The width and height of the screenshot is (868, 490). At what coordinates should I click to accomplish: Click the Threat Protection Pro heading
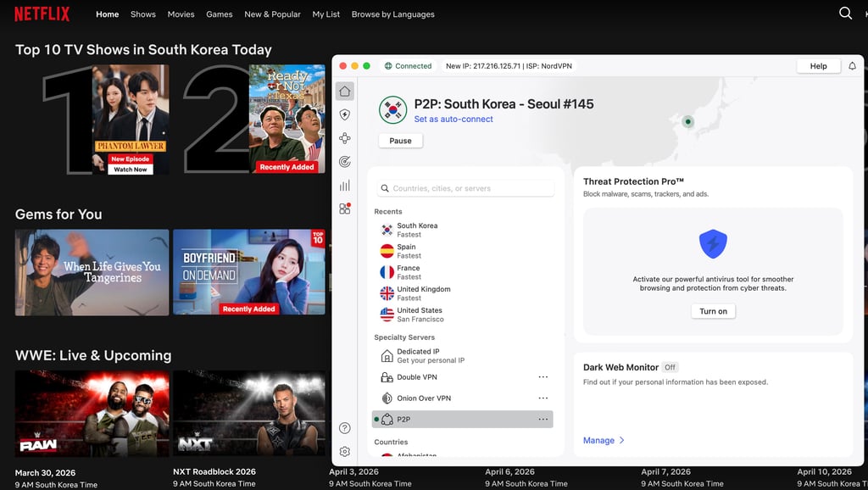[x=633, y=181]
